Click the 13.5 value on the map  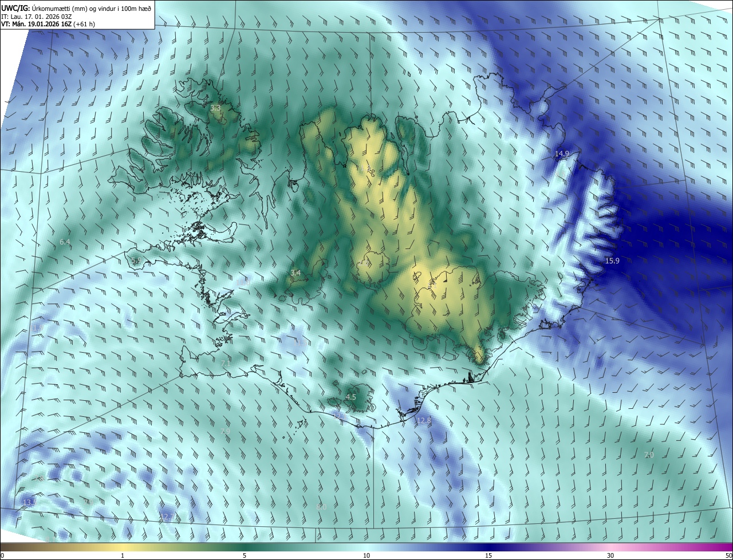(29, 502)
